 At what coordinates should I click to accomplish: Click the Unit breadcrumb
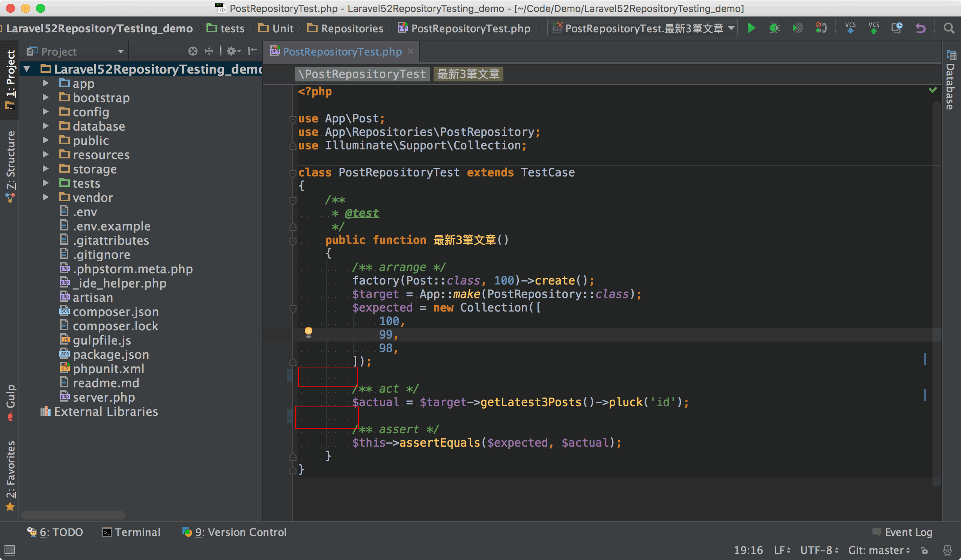(276, 28)
